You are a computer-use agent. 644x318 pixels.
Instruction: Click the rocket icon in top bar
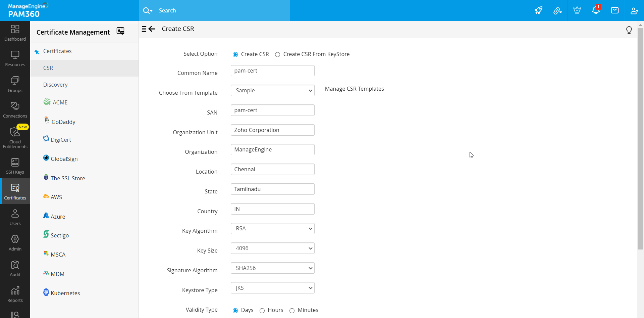click(538, 10)
